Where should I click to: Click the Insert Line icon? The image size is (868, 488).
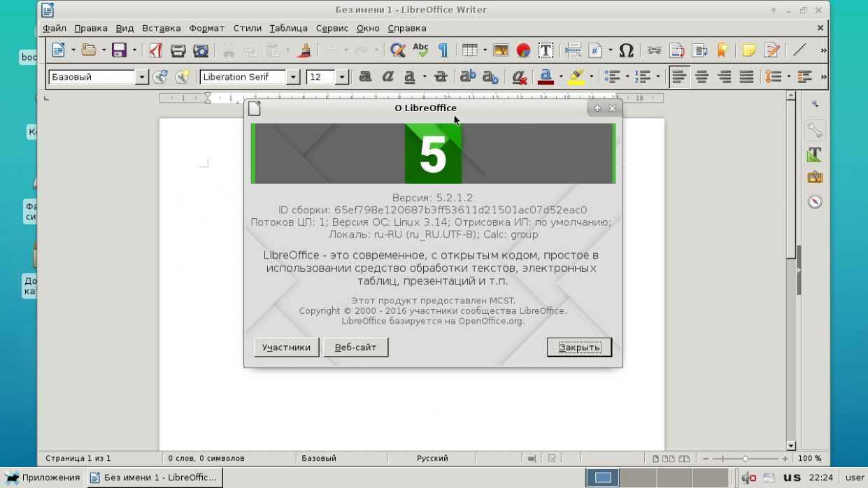coord(799,50)
